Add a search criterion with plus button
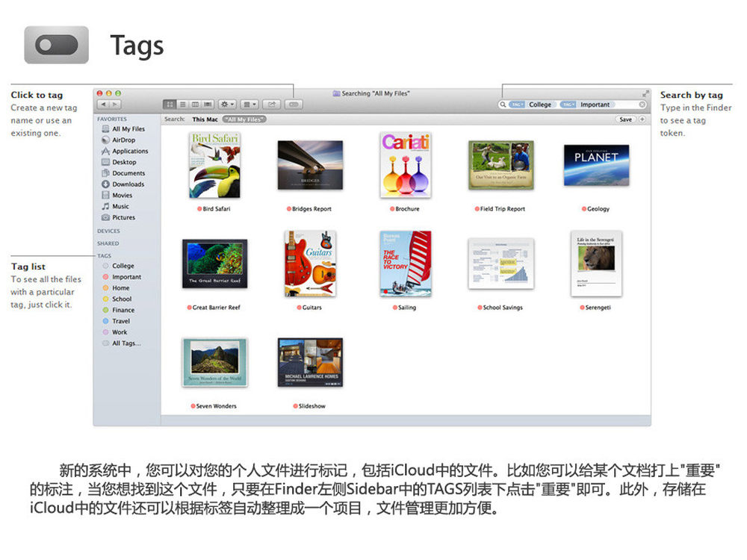747x560 pixels. [642, 119]
